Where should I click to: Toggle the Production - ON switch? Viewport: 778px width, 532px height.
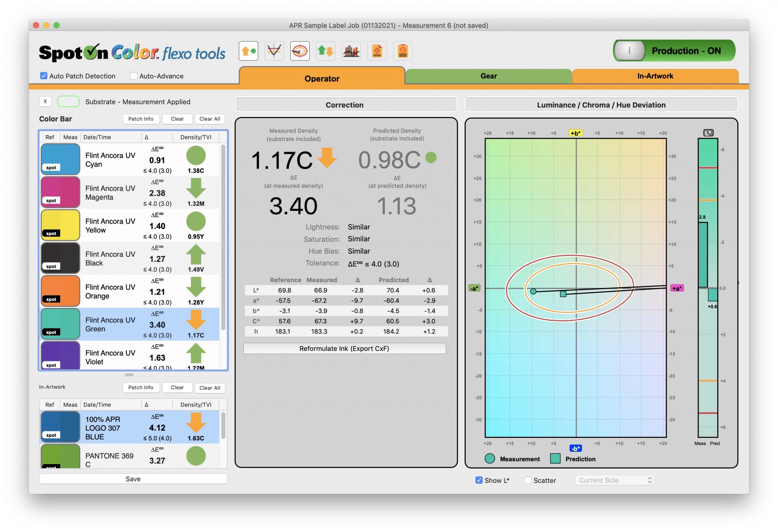674,51
